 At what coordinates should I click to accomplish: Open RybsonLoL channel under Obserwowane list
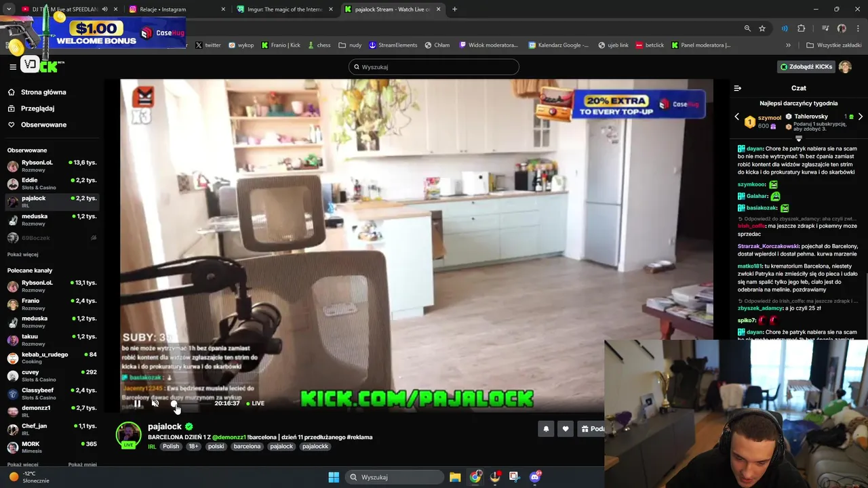tap(52, 166)
